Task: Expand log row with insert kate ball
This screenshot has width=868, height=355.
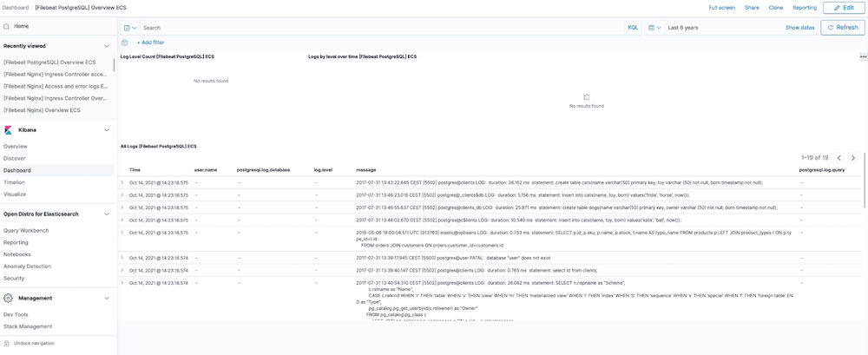Action: tap(122, 220)
